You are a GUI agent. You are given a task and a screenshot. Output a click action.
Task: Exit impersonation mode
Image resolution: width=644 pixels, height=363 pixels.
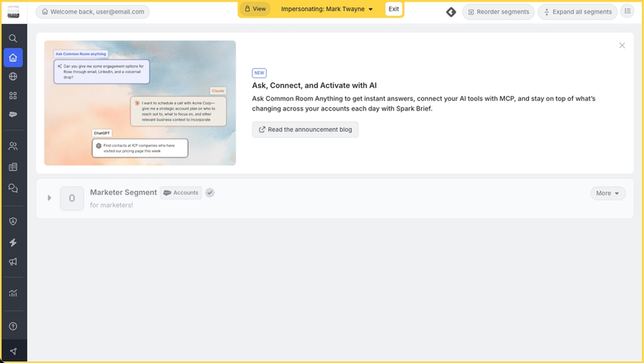point(393,9)
